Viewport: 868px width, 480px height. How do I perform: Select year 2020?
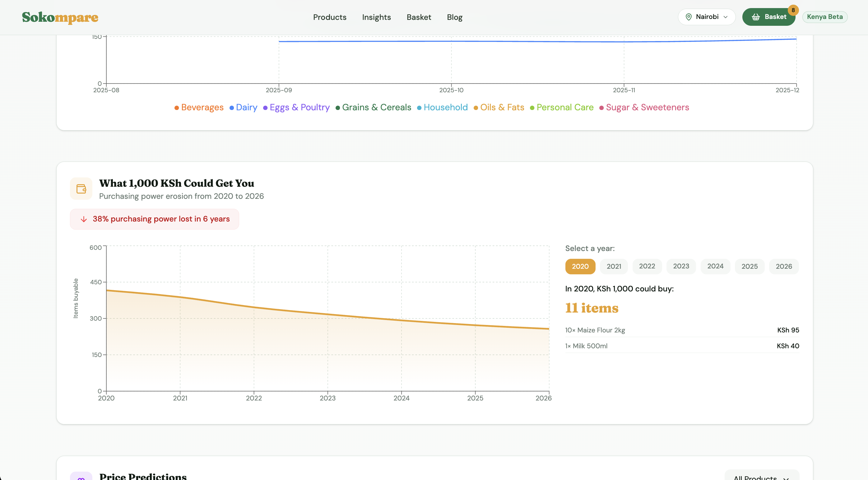[x=580, y=267]
